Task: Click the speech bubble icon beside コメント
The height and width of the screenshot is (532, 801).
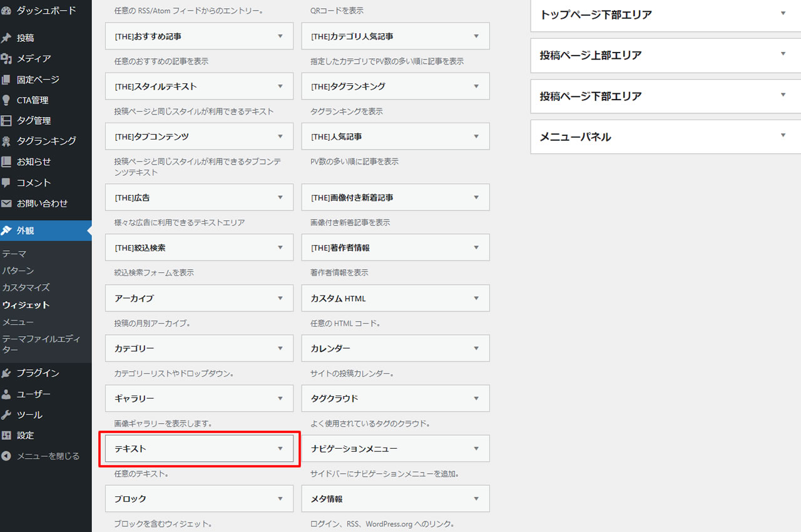Action: [x=6, y=183]
